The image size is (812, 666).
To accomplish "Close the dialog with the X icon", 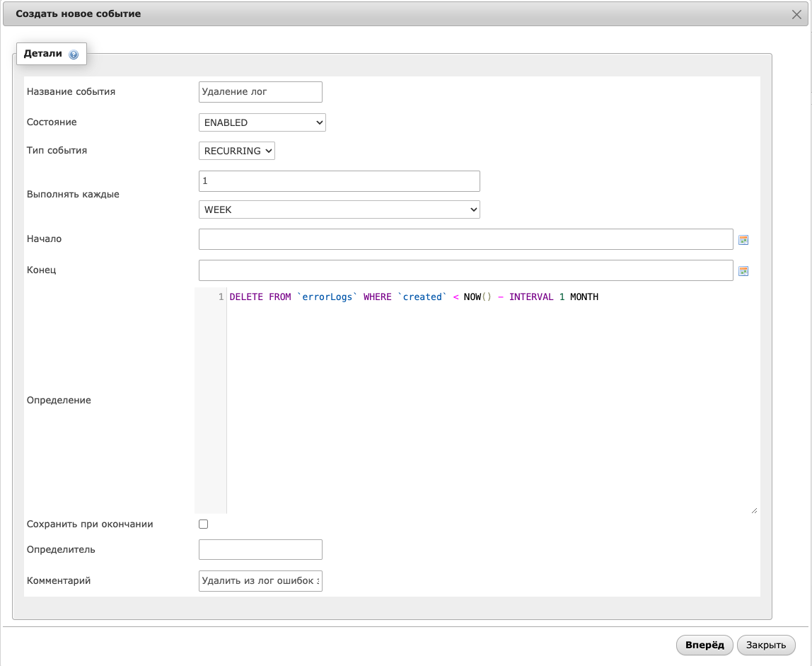I will [796, 14].
